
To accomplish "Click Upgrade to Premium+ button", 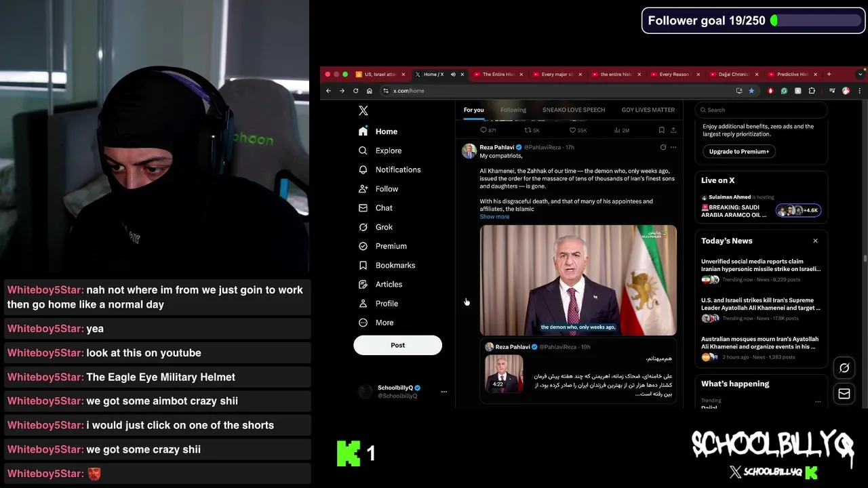I will [x=739, y=152].
